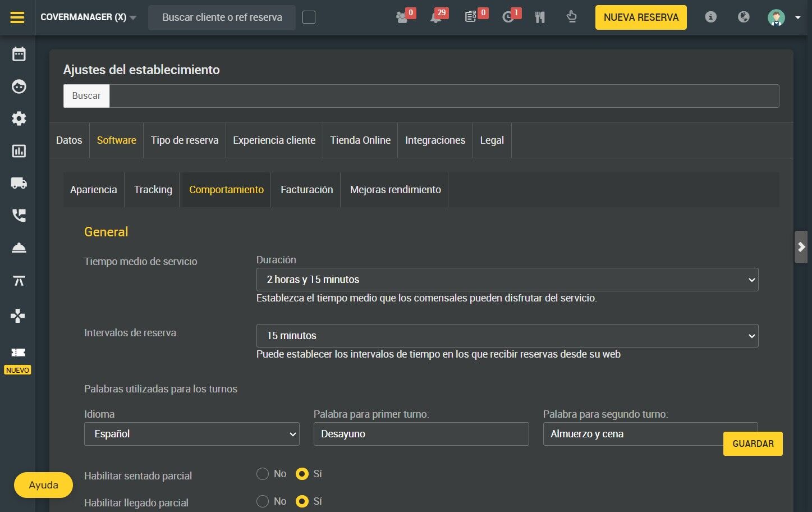Viewport: 812px width, 512px height.
Task: Open settings gear in the sidebar
Action: 19,119
